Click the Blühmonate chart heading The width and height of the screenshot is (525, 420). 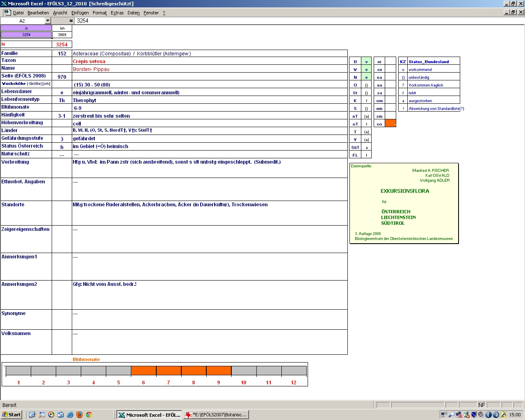(86, 359)
